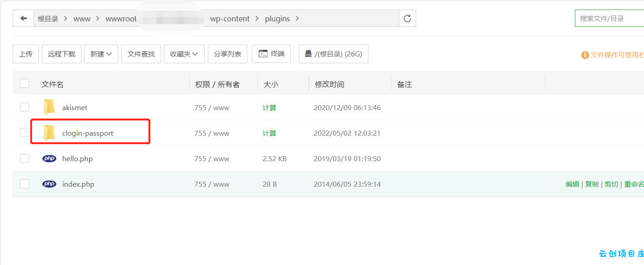
Task: Click 权限 / 所有者 column header
Action: pos(217,84)
